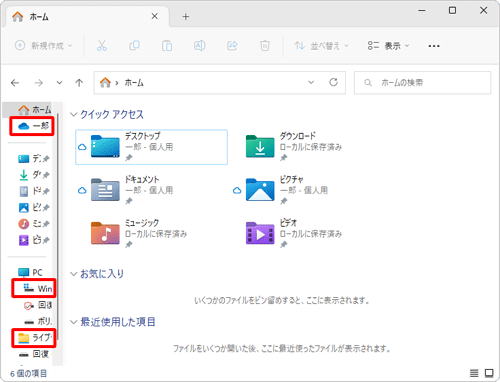Select ライブラリ in the navigation pane
This screenshot has height=382, width=500.
tap(34, 338)
